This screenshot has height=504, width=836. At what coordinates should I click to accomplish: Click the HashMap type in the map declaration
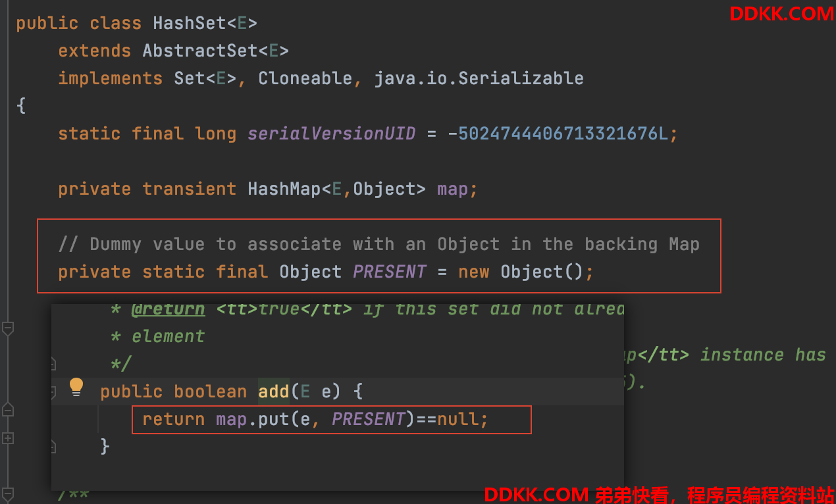(284, 189)
